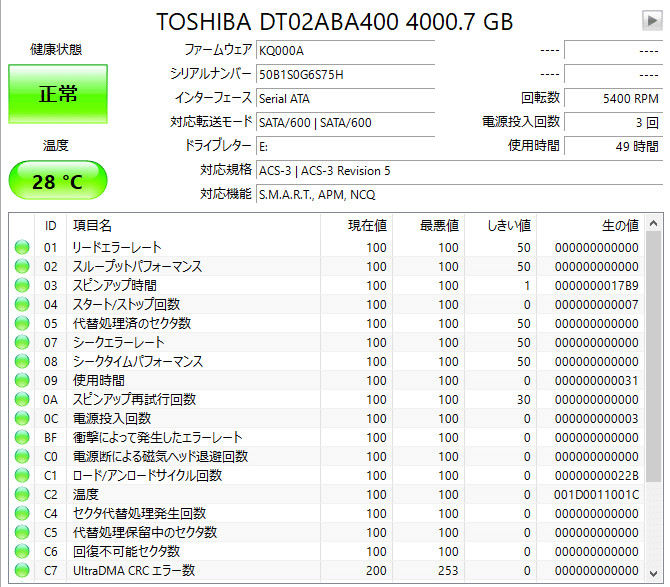The width and height of the screenshot is (670, 587).
Task: Click green status icon for 代替処理済のセクタ数
Action: coord(22,323)
